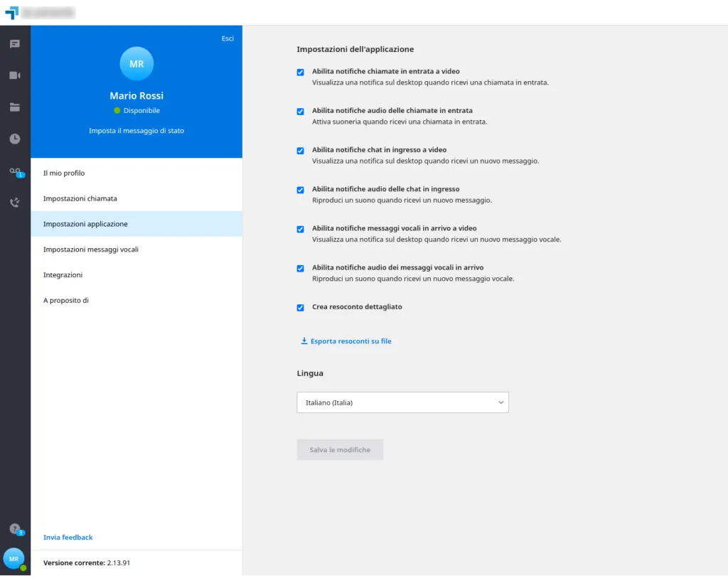Open A proposito di section
Image resolution: width=728 pixels, height=578 pixels.
136,300
